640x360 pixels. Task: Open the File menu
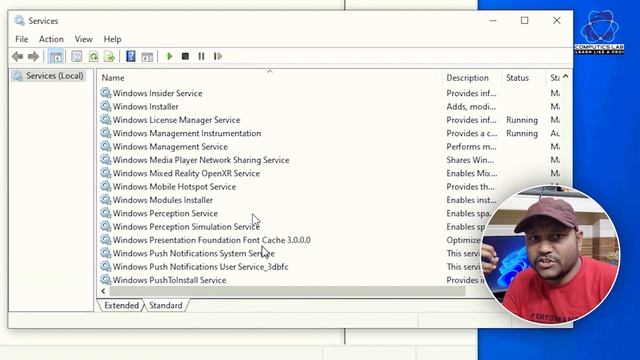pyautogui.click(x=22, y=39)
